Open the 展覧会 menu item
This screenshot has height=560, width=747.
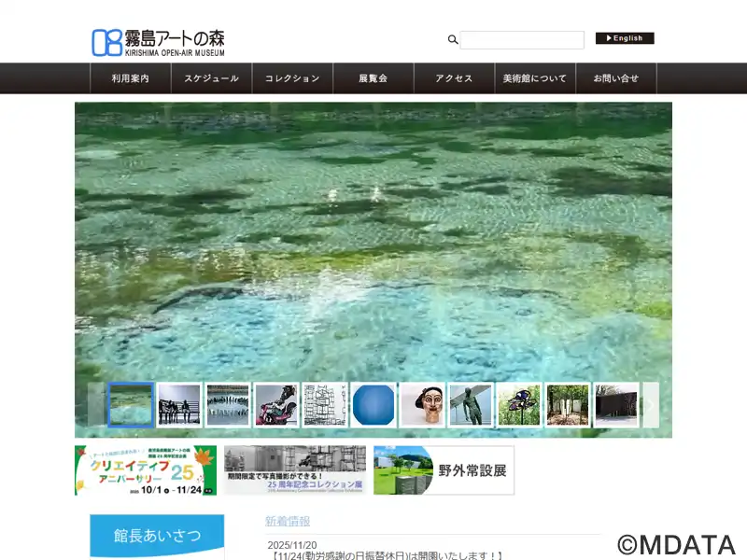[373, 78]
